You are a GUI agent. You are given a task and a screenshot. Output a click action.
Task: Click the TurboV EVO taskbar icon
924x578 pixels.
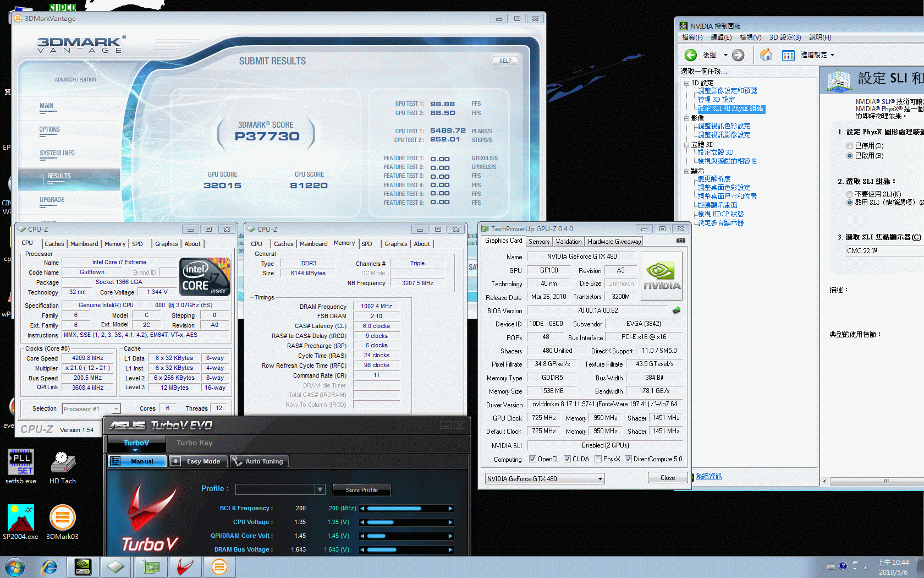pyautogui.click(x=185, y=567)
